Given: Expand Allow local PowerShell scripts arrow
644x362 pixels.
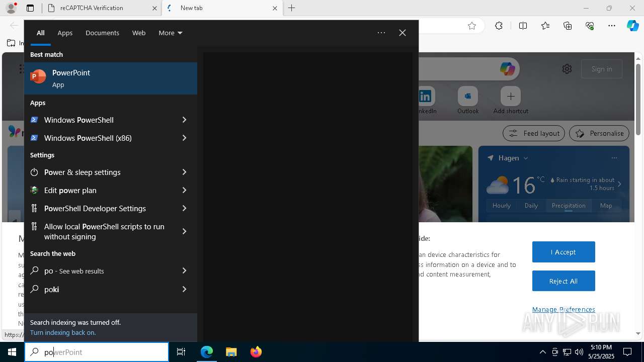Looking at the screenshot, I should (184, 231).
